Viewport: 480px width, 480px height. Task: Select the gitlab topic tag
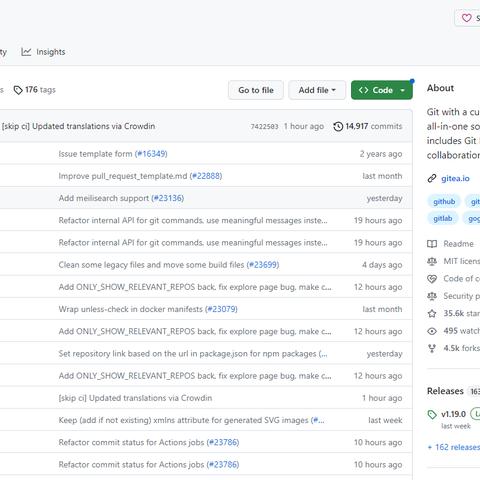point(443,219)
